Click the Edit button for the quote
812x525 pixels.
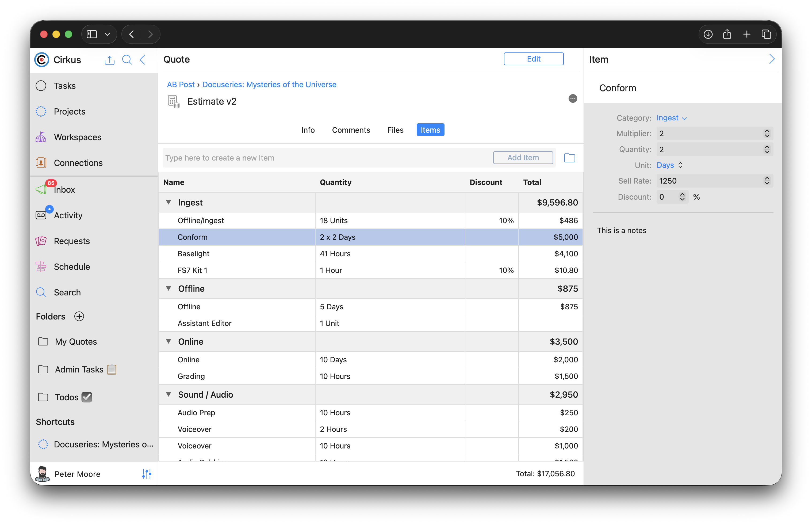pyautogui.click(x=533, y=59)
